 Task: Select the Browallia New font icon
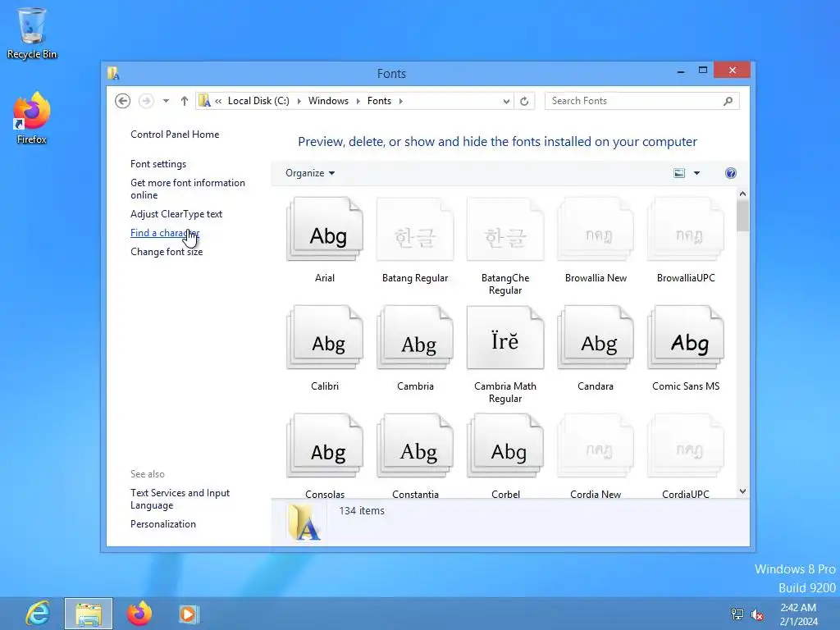596,230
